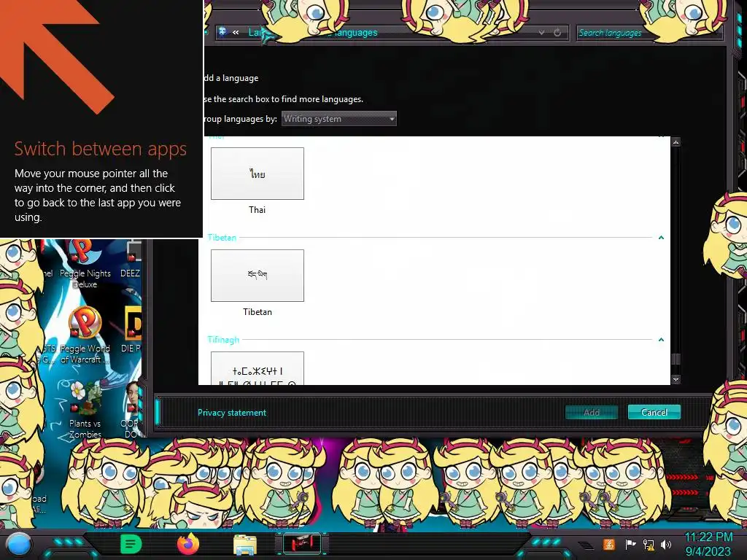Open the Start orb on the taskbar
Image resolution: width=747 pixels, height=560 pixels.
coord(19,544)
